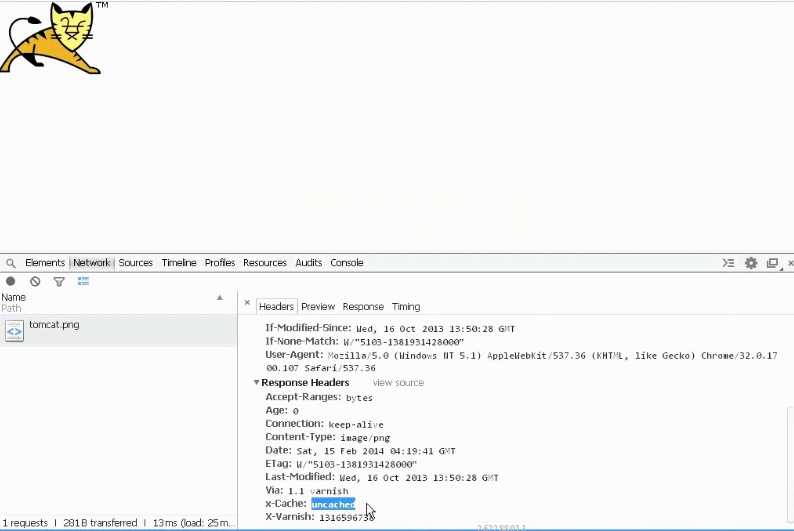This screenshot has width=794, height=531.
Task: Click the '1 requests' status bar summary
Action: pyautogui.click(x=25, y=523)
